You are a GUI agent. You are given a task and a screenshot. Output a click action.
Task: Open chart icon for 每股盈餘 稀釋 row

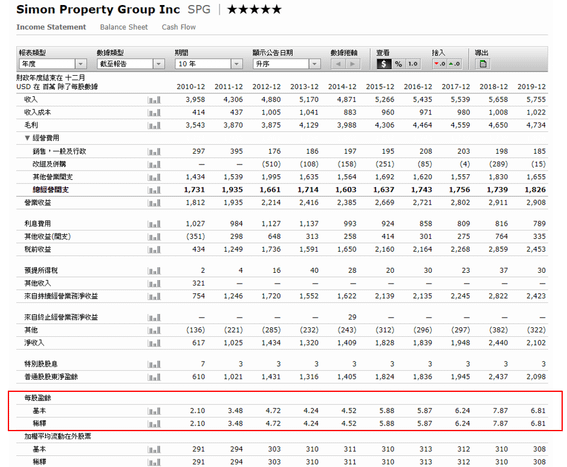(x=154, y=424)
